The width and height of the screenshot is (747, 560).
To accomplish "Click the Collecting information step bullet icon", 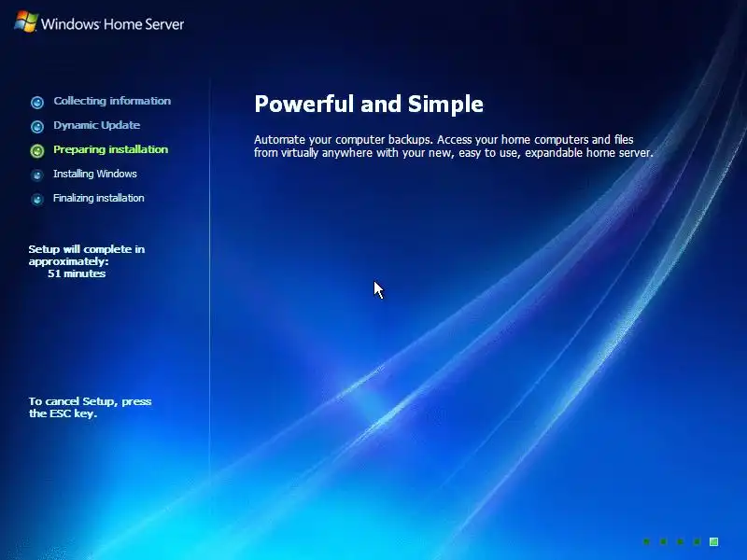I will click(x=37, y=102).
